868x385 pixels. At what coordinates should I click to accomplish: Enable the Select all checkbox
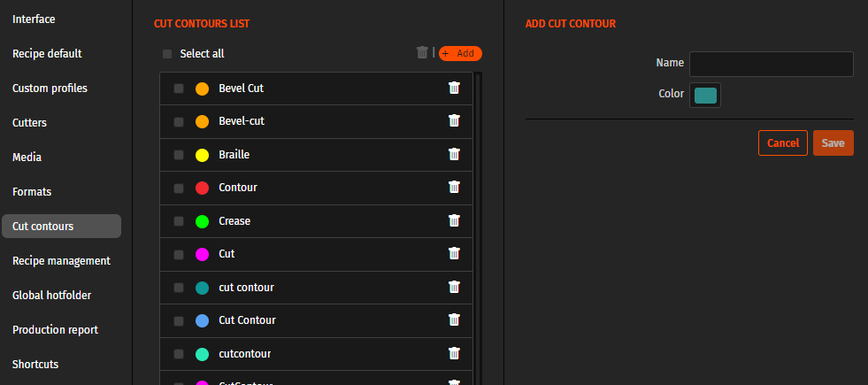pos(167,54)
